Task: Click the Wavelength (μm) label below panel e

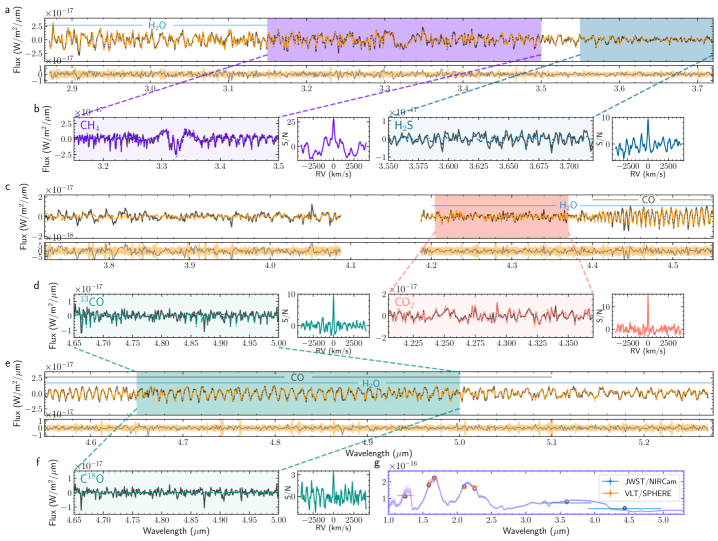Action: click(x=379, y=453)
